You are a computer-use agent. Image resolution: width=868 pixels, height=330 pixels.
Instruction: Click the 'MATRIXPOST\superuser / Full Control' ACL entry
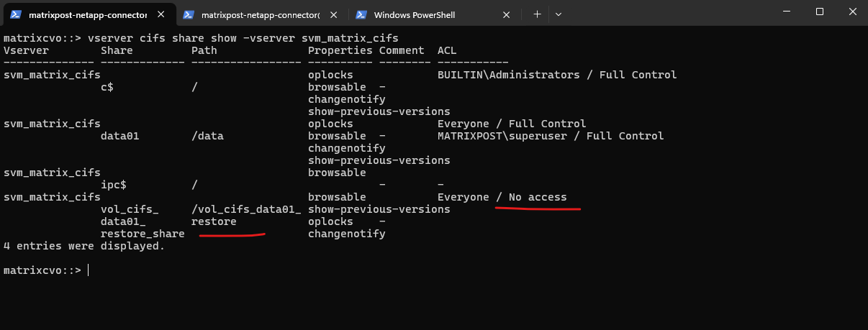[x=550, y=136]
